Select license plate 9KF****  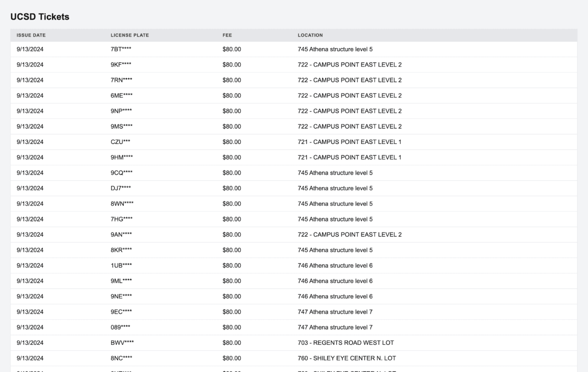(x=121, y=65)
